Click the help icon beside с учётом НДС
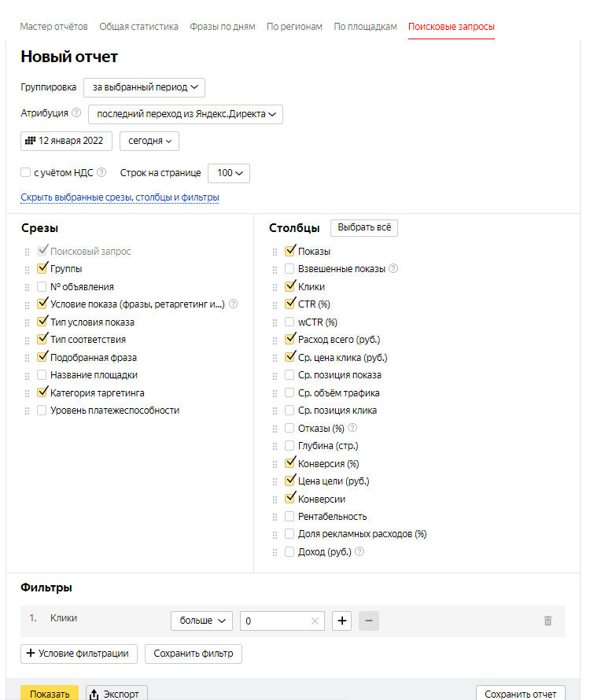 101,172
